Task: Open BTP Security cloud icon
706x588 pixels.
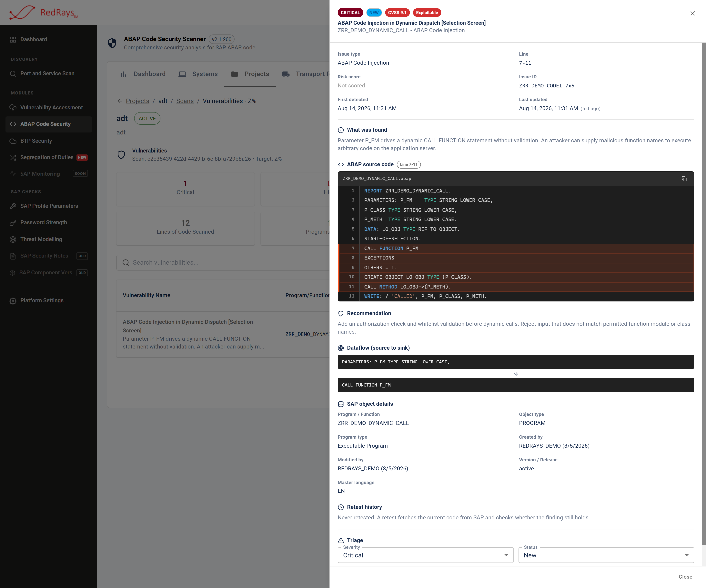Action: click(13, 141)
